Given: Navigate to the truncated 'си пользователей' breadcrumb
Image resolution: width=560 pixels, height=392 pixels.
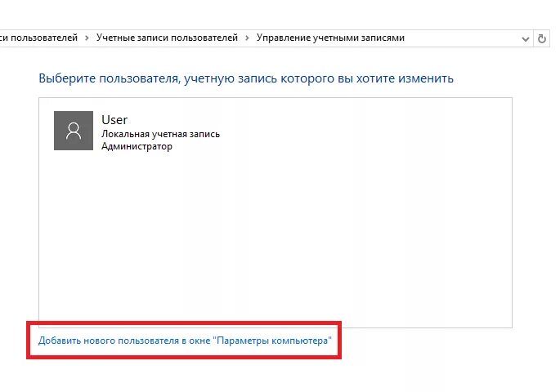Looking at the screenshot, I should click(x=38, y=38).
